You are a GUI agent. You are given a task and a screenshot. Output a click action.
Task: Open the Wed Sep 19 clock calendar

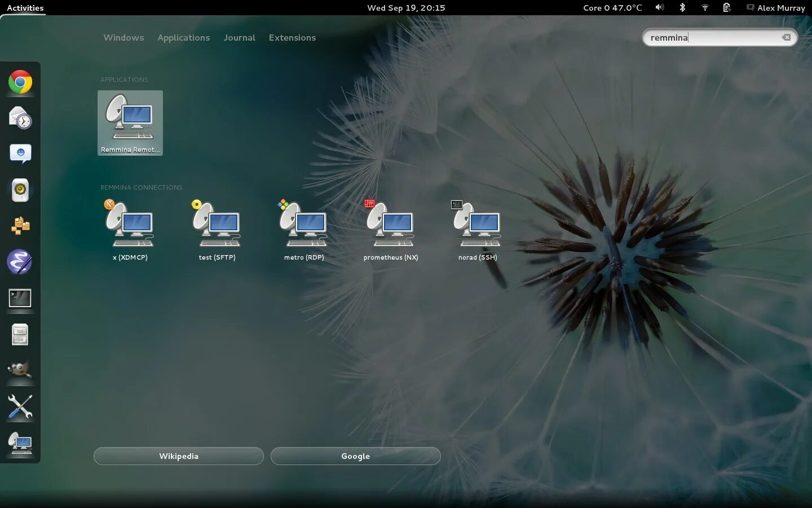406,8
